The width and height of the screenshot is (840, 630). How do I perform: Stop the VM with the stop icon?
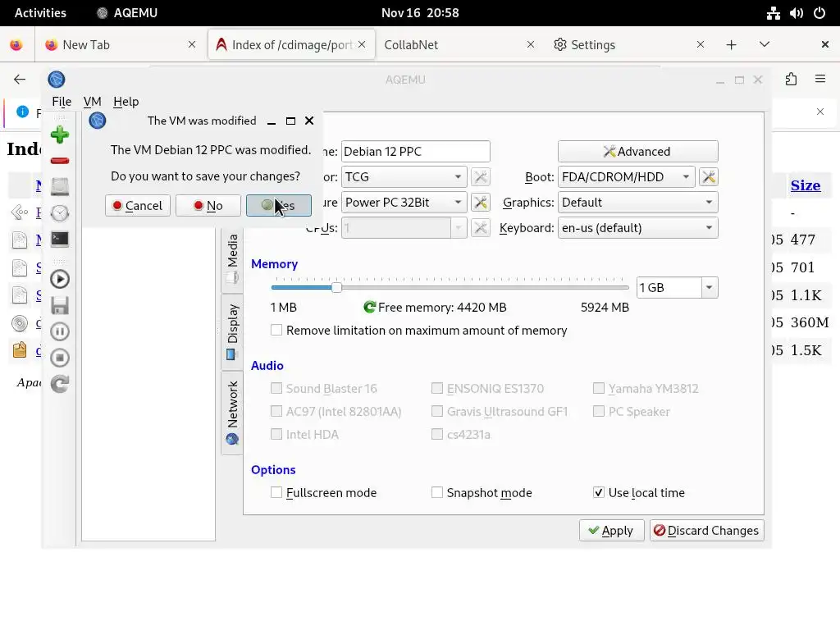coord(59,358)
